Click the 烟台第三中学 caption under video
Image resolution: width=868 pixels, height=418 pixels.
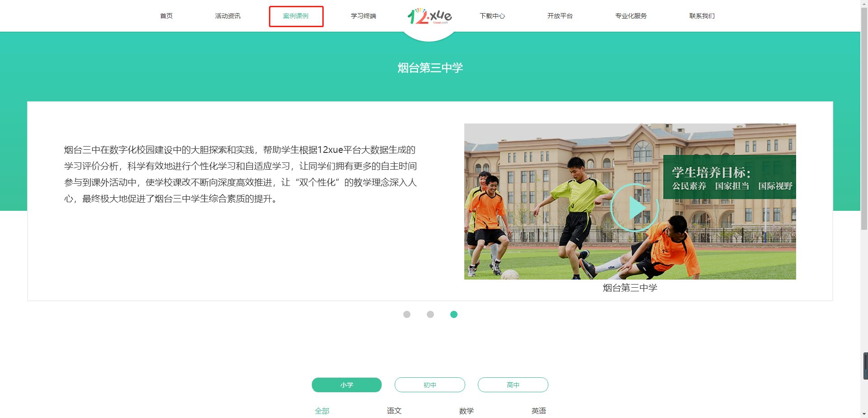coord(630,288)
